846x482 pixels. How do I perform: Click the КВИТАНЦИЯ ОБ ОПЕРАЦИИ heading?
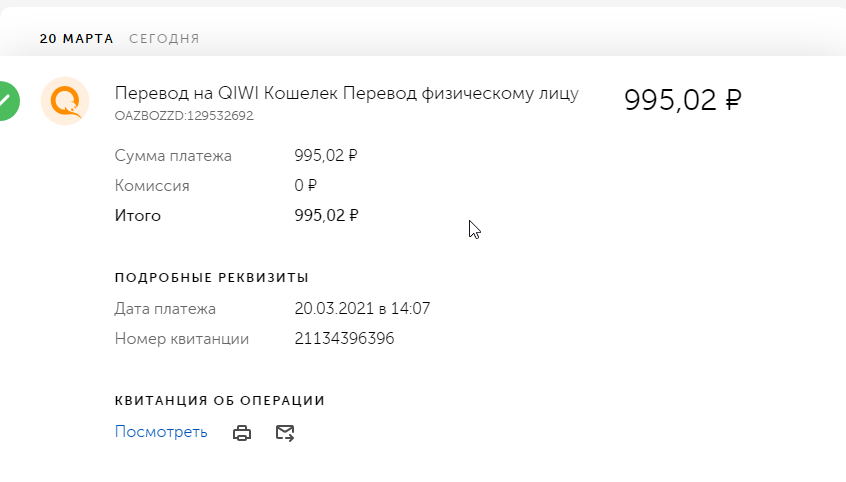[220, 400]
